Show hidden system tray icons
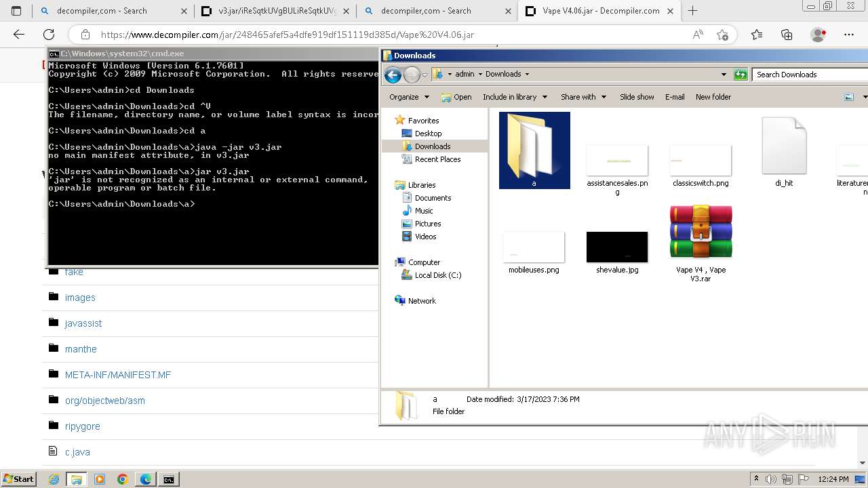The width and height of the screenshot is (868, 488). [x=756, y=479]
